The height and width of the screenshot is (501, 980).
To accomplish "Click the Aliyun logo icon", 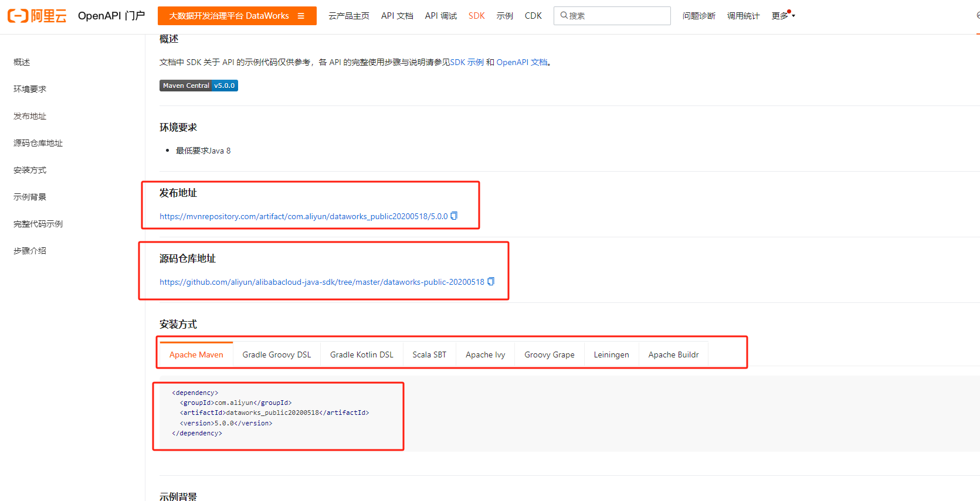I will click(37, 16).
